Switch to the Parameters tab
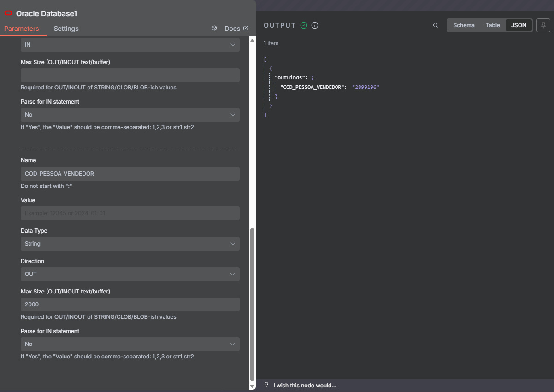This screenshot has width=554, height=392. pyautogui.click(x=22, y=29)
